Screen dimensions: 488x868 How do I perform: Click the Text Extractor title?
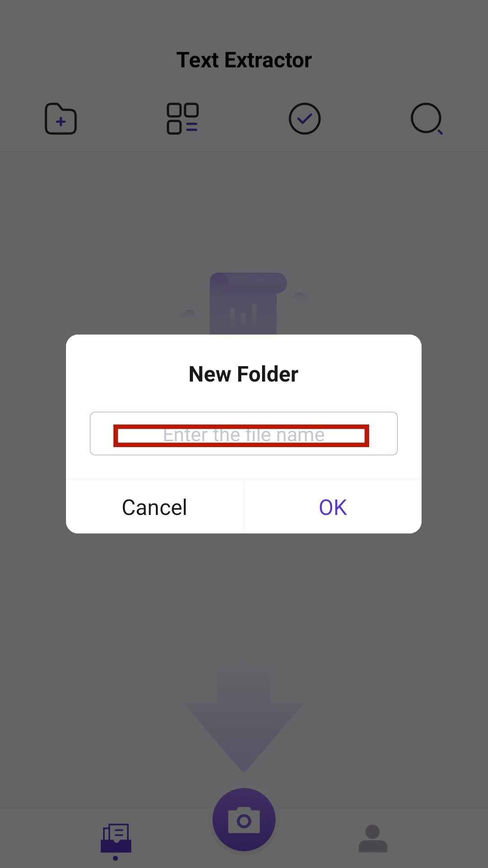point(244,60)
